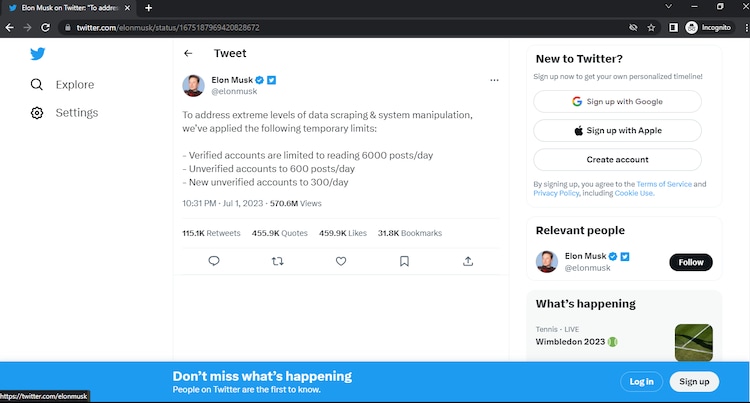This screenshot has width=750, height=403.
Task: Click the Twitter bird logo
Action: tap(38, 53)
